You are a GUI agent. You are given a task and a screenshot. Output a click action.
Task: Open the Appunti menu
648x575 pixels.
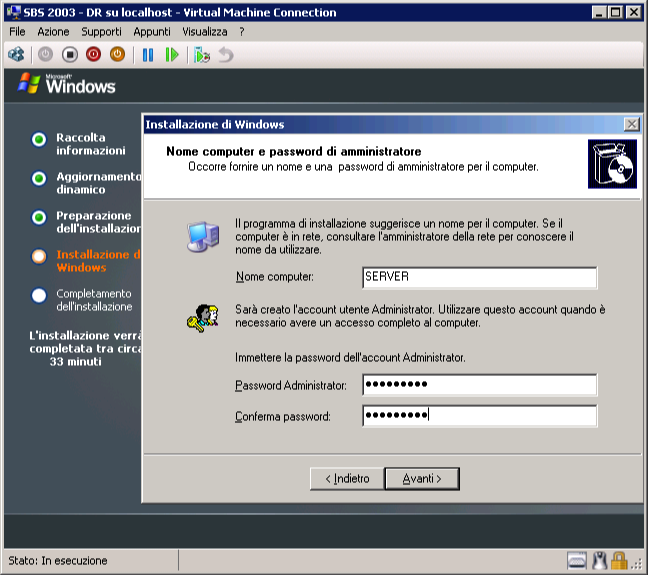(x=152, y=32)
